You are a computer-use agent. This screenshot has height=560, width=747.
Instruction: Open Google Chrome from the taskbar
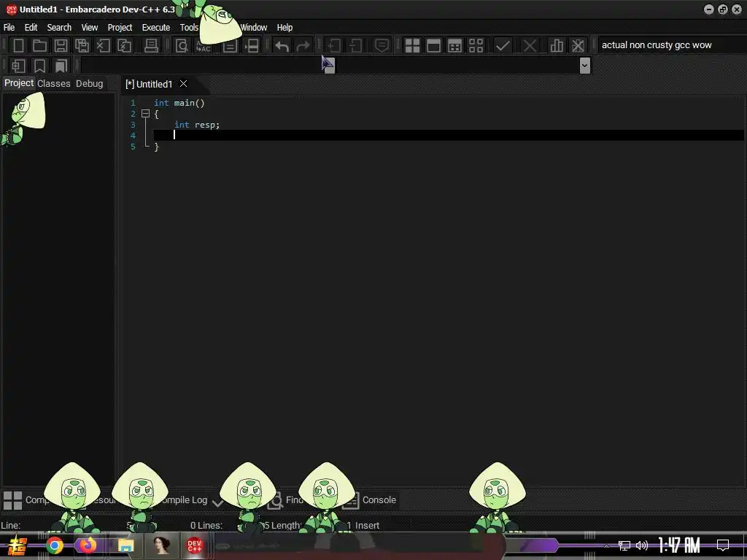(54, 545)
